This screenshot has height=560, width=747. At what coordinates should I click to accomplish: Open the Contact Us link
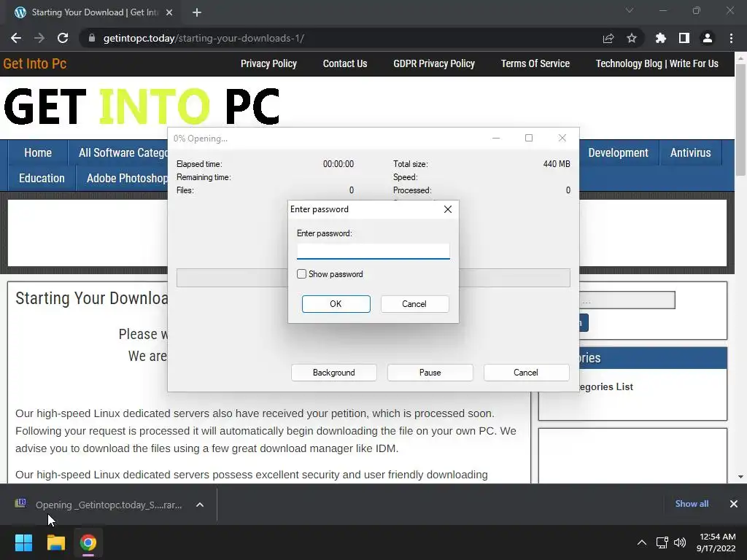[x=345, y=64]
